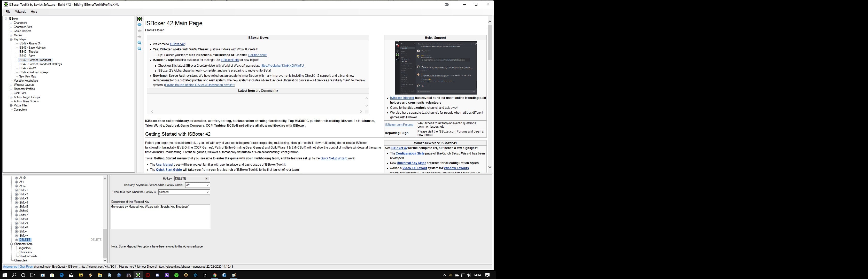The width and height of the screenshot is (868, 279).
Task: Select the ISB42 - Combat Broadcast Hotkeys key map
Action: coord(41,64)
